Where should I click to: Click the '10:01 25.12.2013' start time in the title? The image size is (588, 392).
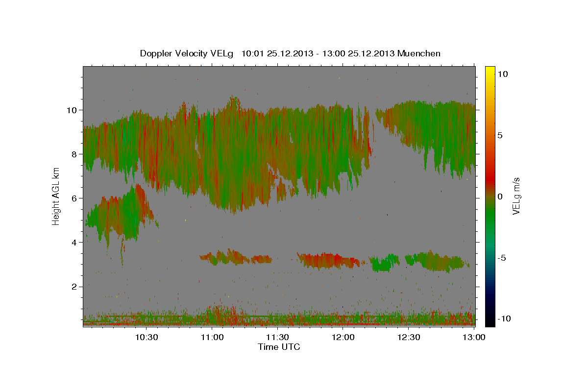point(276,53)
